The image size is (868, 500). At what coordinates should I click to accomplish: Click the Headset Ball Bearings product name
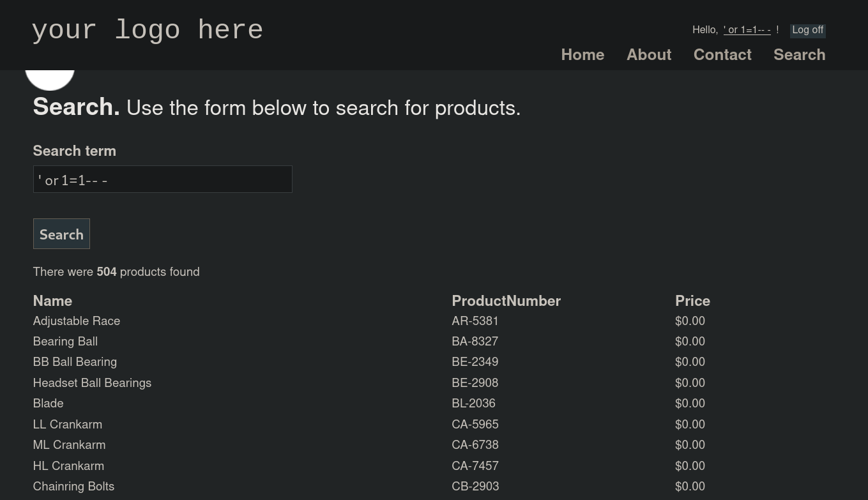tap(92, 383)
